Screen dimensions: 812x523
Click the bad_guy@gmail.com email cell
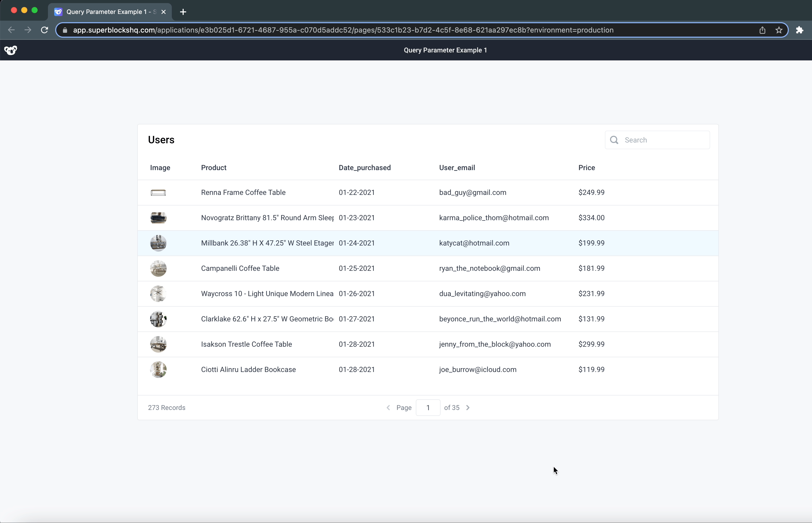[x=472, y=192]
